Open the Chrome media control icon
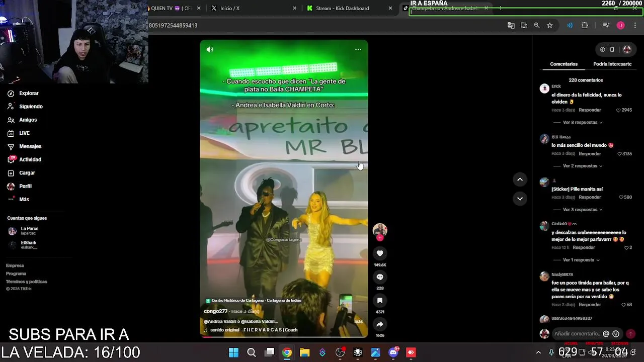The image size is (644, 362). pyautogui.click(x=606, y=25)
